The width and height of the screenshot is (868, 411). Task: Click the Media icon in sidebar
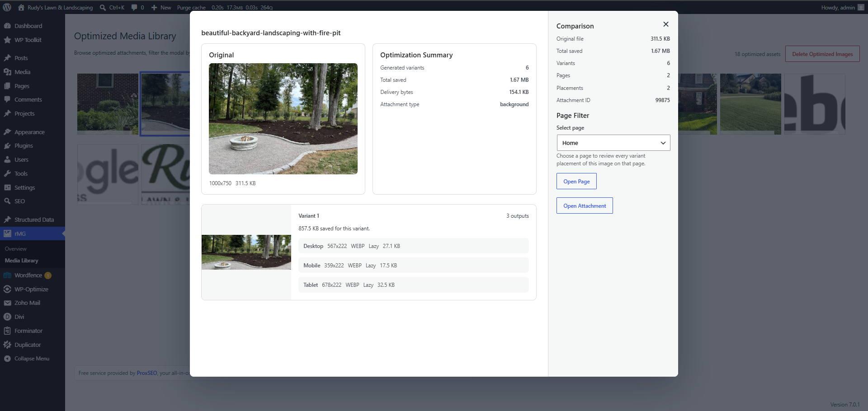(x=7, y=72)
